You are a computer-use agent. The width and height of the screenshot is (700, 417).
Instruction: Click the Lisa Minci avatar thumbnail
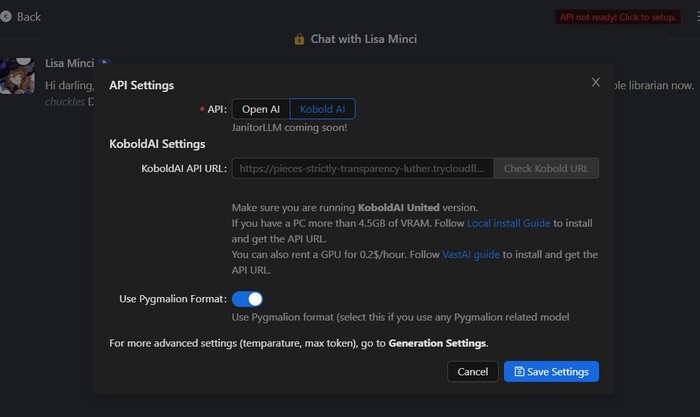[x=17, y=75]
